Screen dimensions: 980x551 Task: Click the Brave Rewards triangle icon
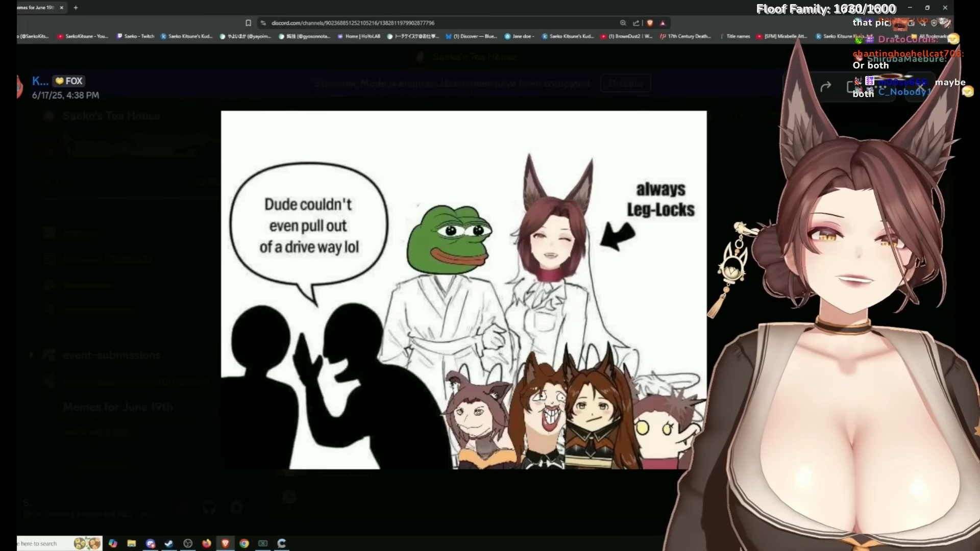tap(663, 23)
